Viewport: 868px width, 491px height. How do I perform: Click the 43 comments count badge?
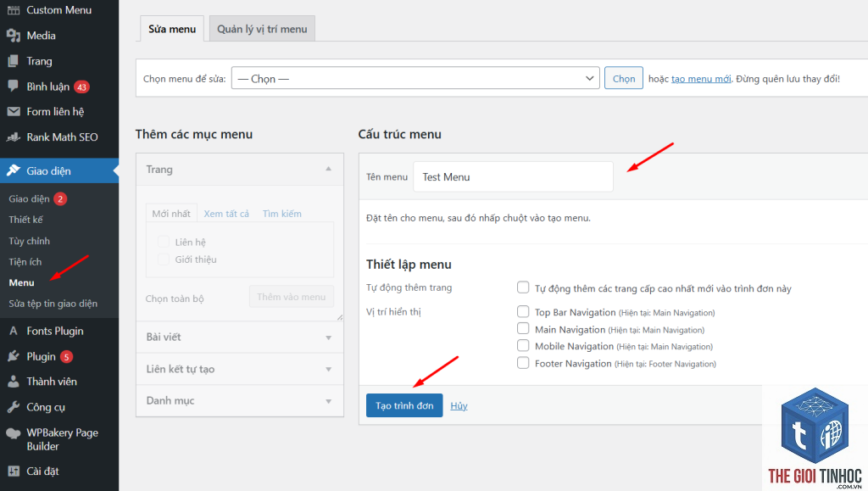point(82,86)
